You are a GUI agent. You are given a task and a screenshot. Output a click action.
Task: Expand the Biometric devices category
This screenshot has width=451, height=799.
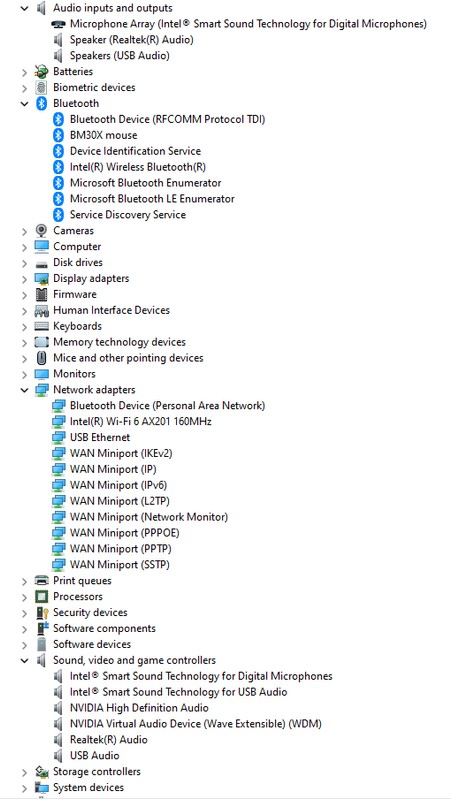click(x=24, y=88)
